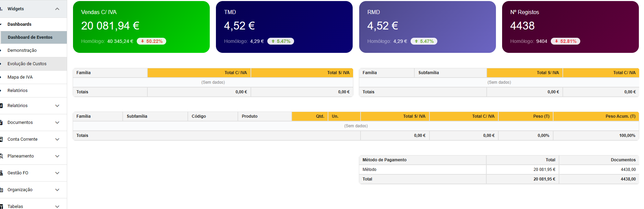Click the Organização section icon
The height and width of the screenshot is (209, 644).
[1, 190]
